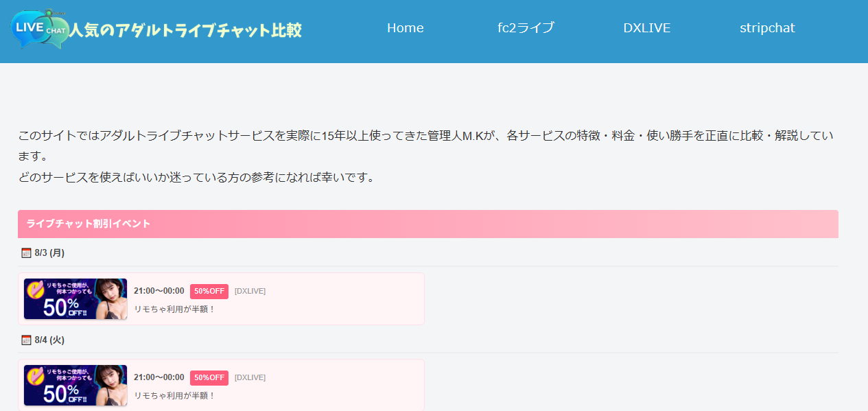Open the stripchat menu item
The height and width of the screenshot is (411, 868).
[767, 28]
